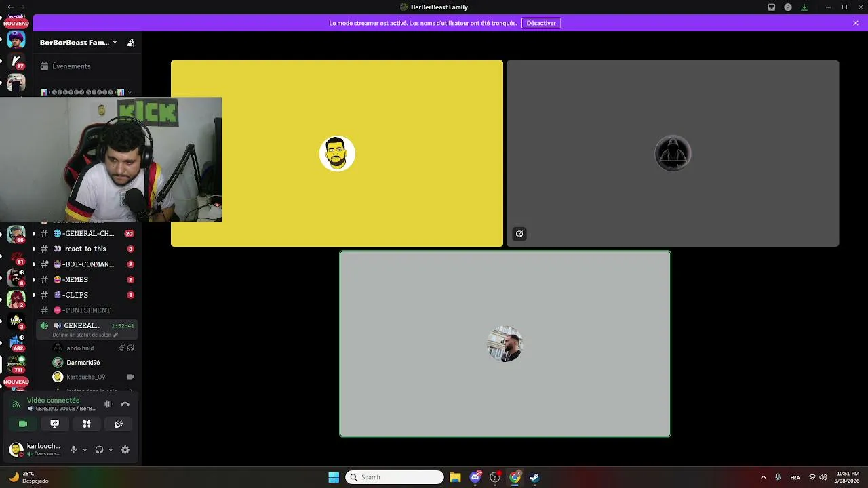Viewport: 868px width, 488px height.
Task: Open Windows Start menu
Action: click(334, 477)
